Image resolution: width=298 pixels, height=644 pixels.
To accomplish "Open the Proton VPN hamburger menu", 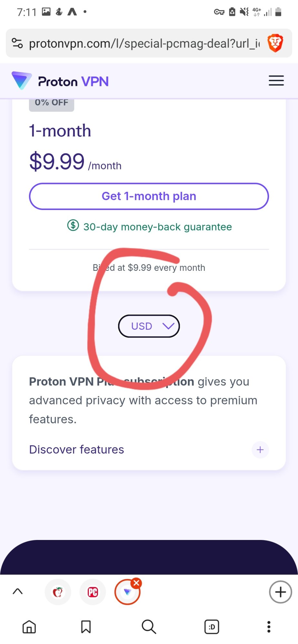I will pos(276,80).
